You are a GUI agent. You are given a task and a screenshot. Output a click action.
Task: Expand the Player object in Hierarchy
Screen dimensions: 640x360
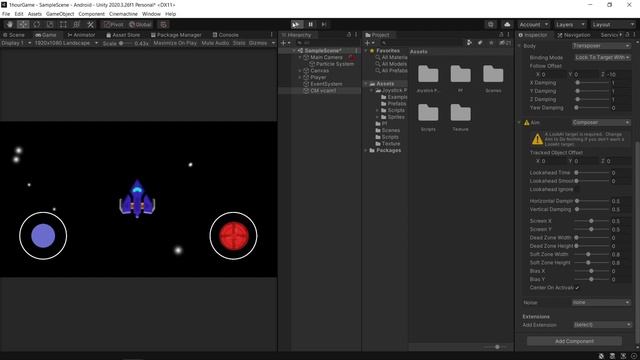(x=300, y=77)
